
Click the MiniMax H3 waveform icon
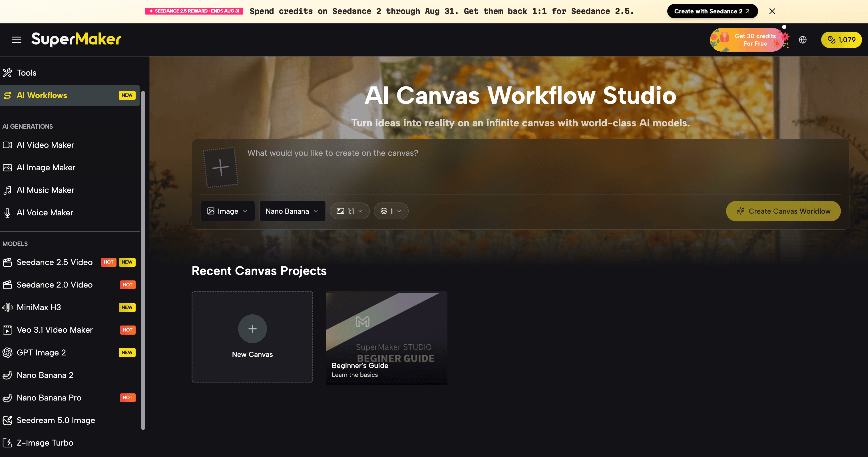7,307
